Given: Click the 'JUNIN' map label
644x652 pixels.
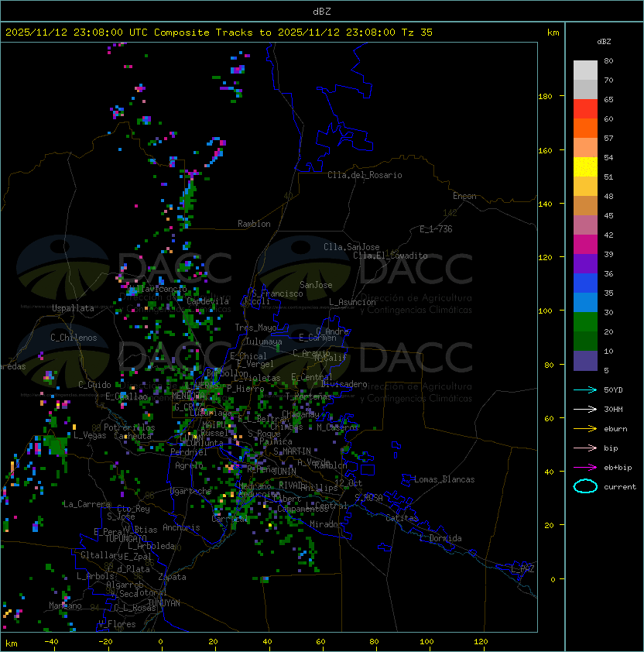Looking at the screenshot, I should coord(285,471).
